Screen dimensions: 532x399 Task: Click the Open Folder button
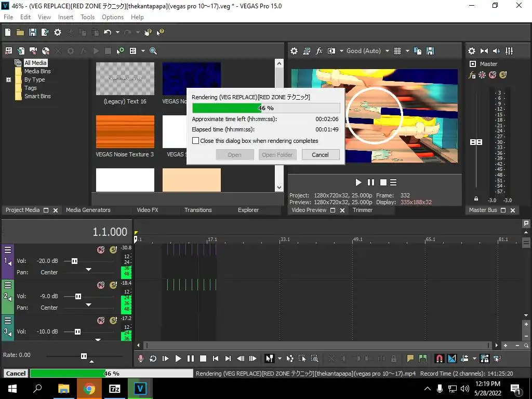(277, 155)
